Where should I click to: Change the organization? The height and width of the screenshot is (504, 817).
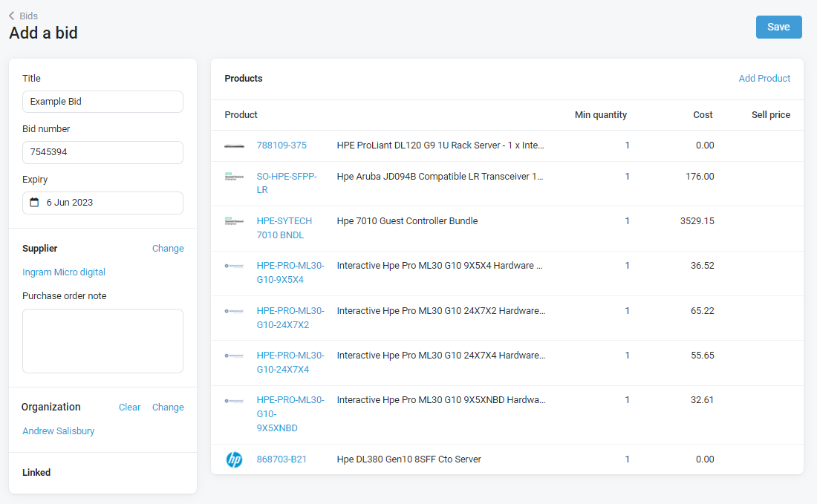(x=168, y=408)
